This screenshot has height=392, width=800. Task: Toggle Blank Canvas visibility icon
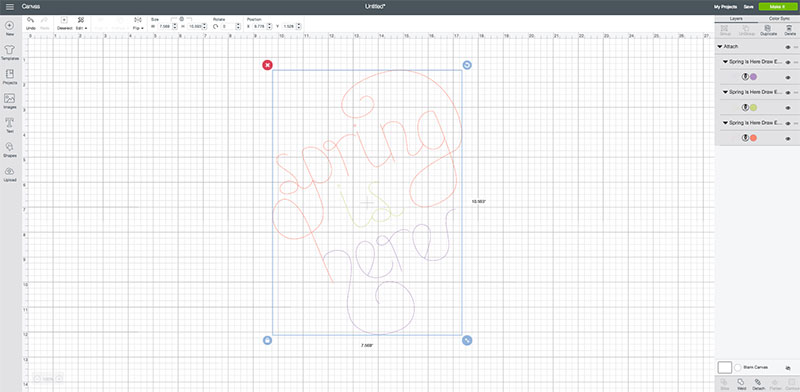click(788, 368)
